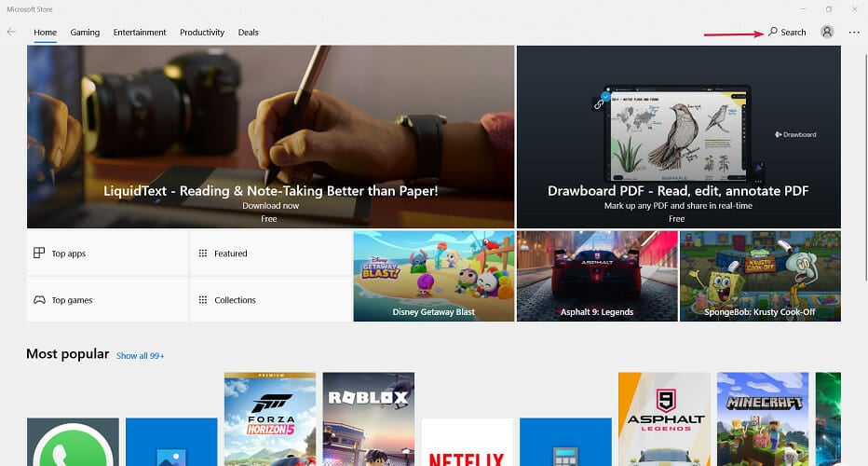Open the Roblox game cover

pos(369,418)
